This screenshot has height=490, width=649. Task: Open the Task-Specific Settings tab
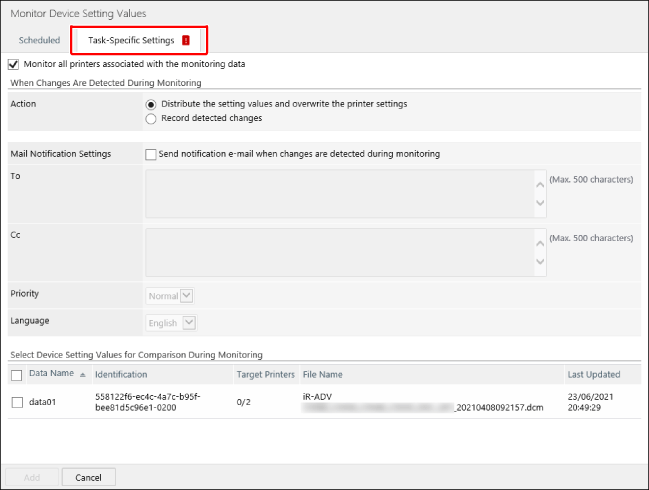(x=130, y=40)
